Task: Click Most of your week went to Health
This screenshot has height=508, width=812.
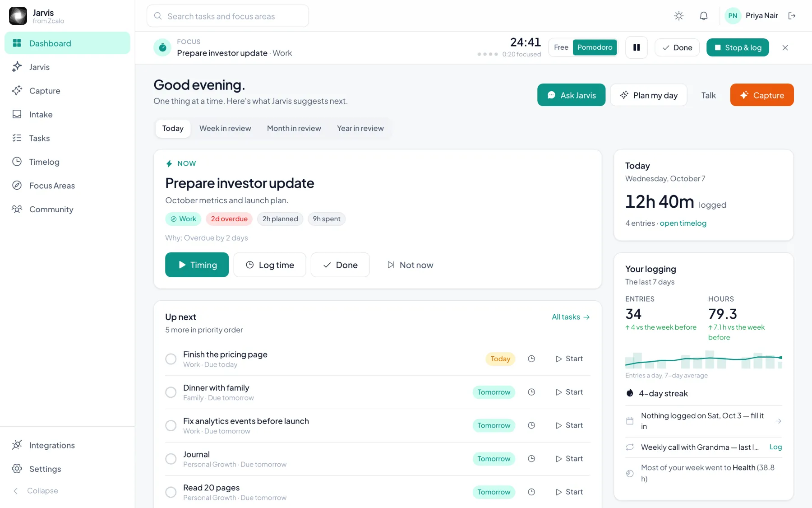Action: tap(704, 473)
